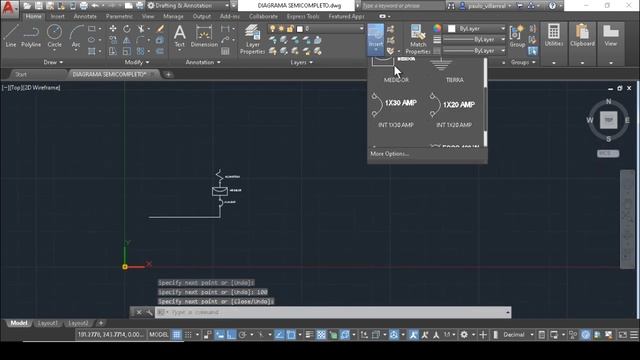Select the Trim tool
The image size is (640, 360).
(141, 29)
